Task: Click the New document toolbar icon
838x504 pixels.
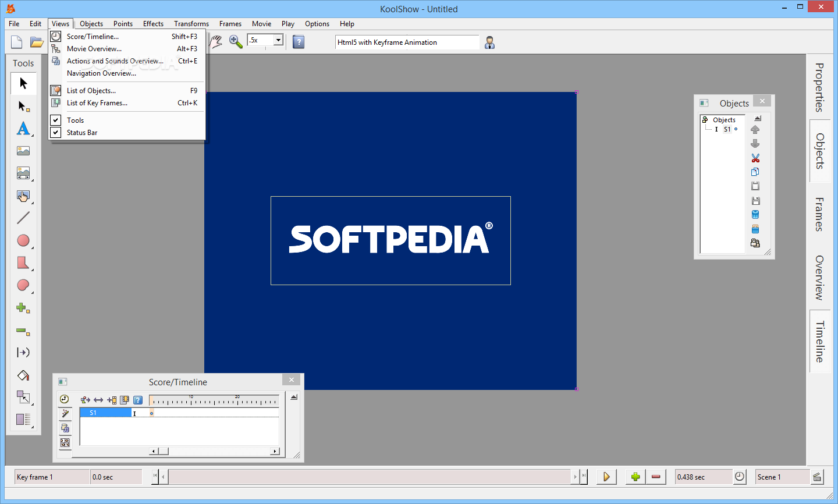Action: pyautogui.click(x=17, y=42)
